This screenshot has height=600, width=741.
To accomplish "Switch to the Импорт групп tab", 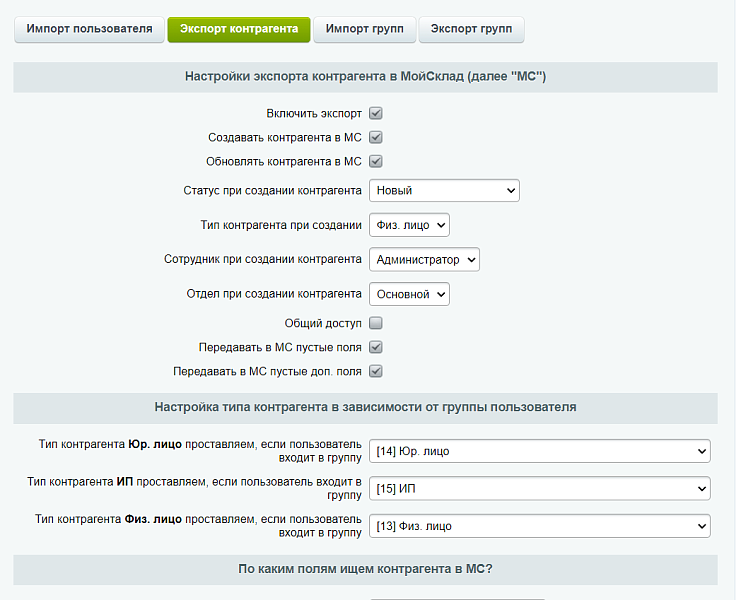I will point(364,29).
